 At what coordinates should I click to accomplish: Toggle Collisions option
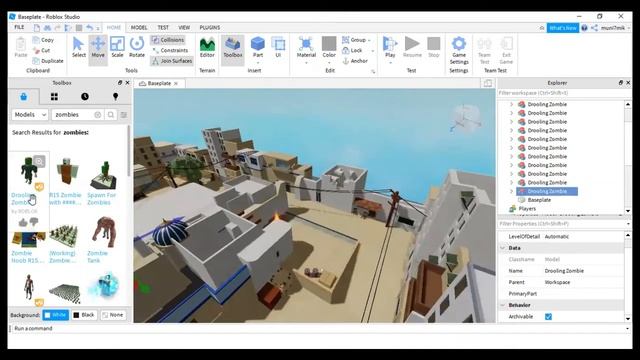click(168, 40)
